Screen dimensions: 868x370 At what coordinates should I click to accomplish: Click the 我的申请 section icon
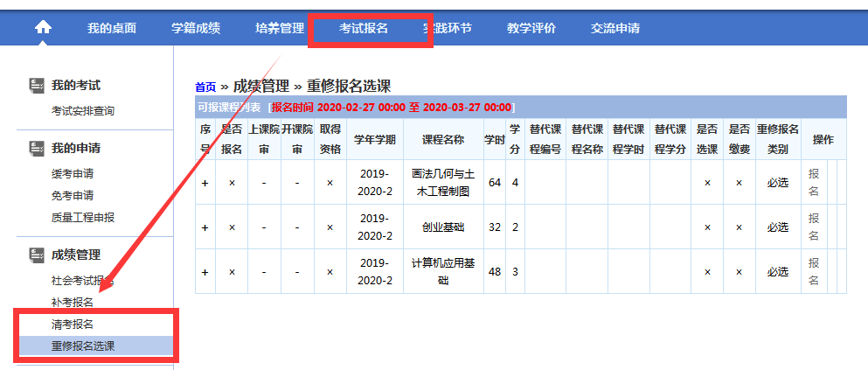(37, 148)
